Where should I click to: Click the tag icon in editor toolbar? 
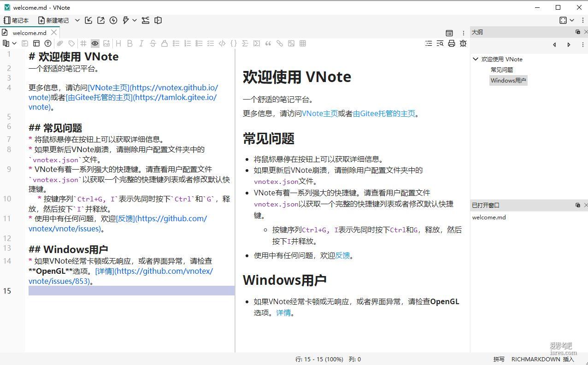pyautogui.click(x=71, y=43)
